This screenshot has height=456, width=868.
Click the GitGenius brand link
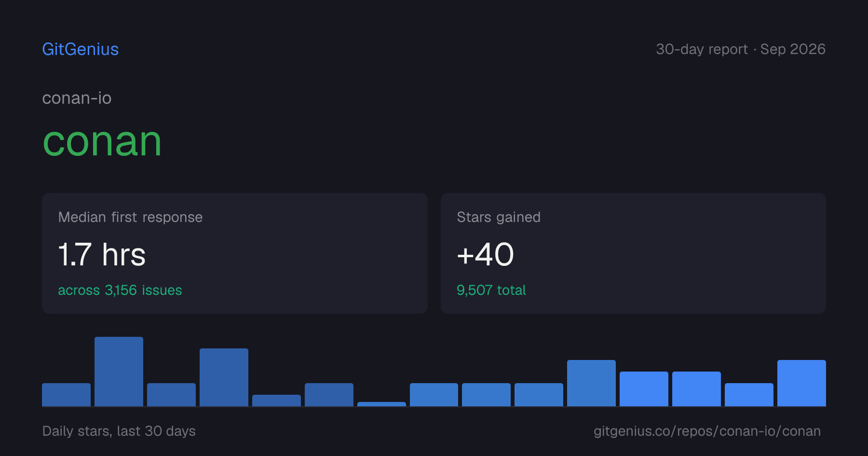pos(80,49)
